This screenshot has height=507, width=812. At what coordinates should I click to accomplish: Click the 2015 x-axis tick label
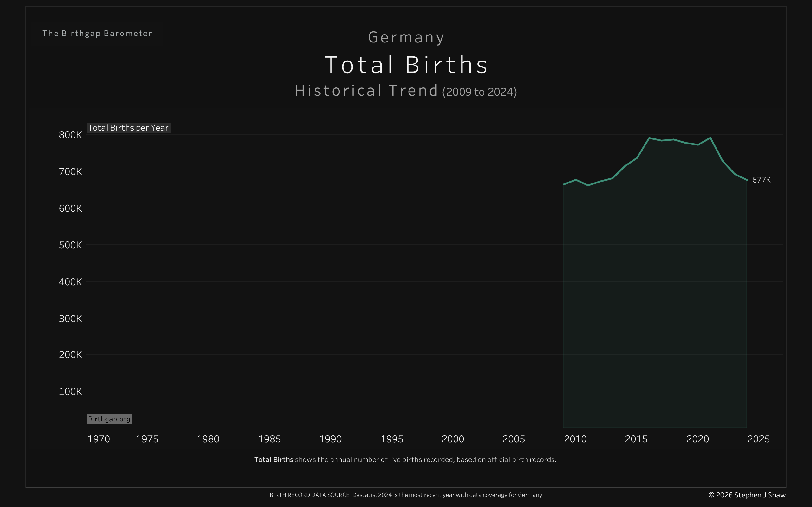pyautogui.click(x=636, y=439)
